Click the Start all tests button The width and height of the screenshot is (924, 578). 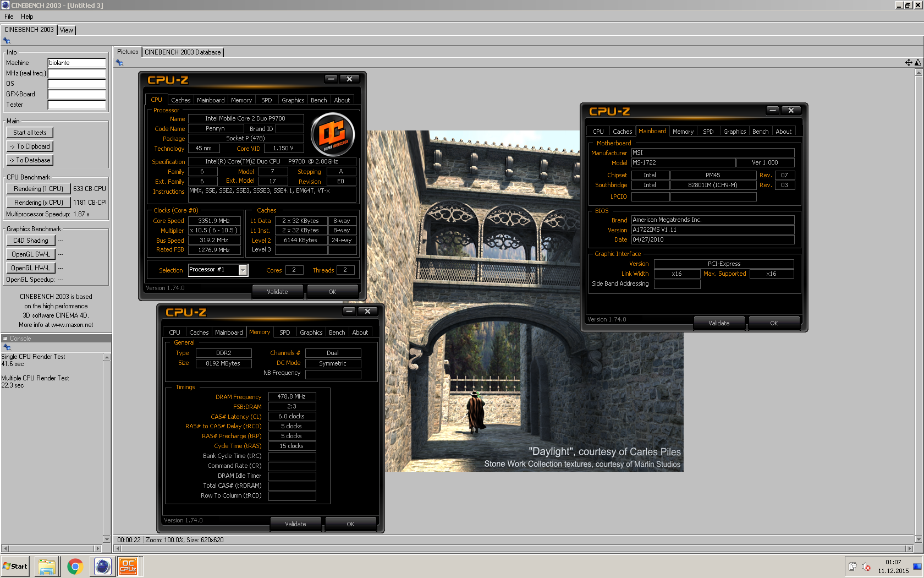(30, 133)
